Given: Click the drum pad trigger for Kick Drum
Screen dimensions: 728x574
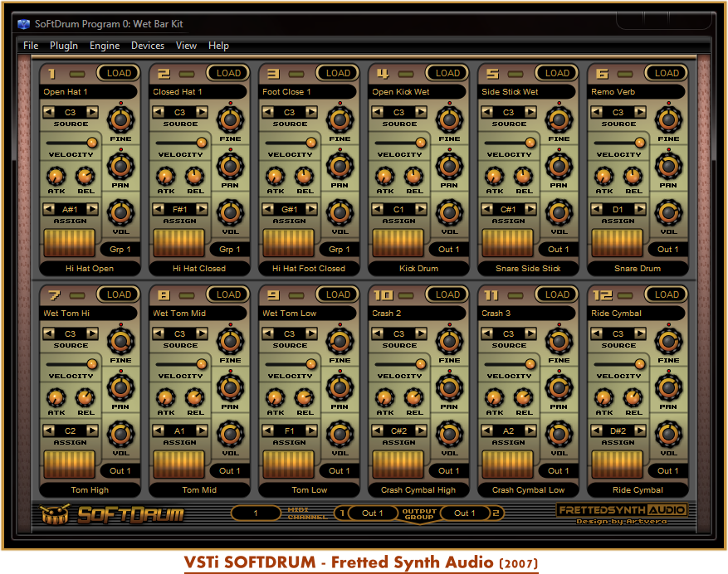Looking at the screenshot, I should point(398,243).
